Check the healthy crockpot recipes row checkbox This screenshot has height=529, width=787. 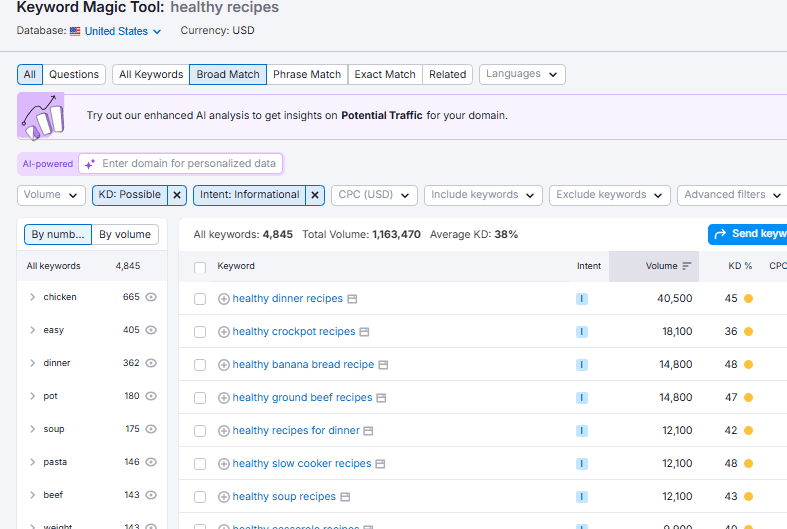click(200, 332)
